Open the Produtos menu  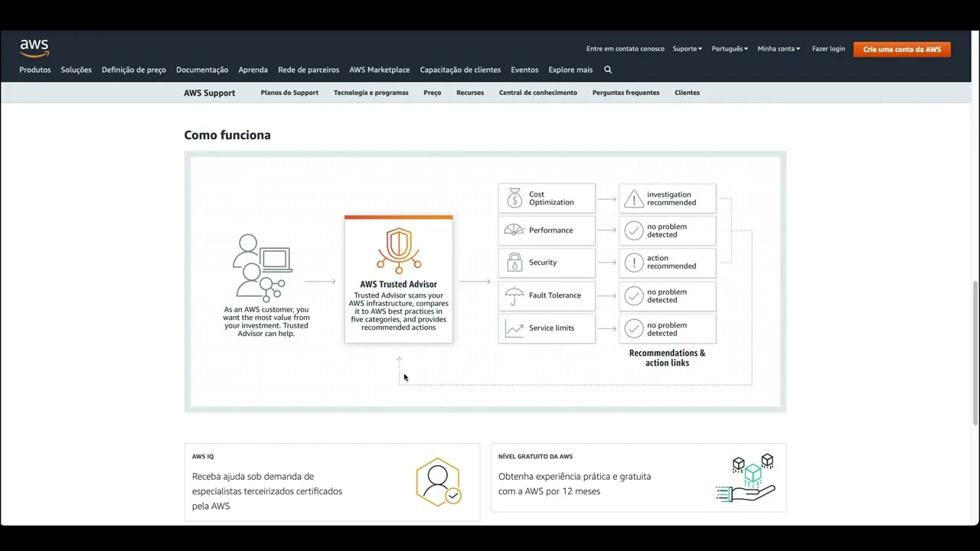click(35, 70)
